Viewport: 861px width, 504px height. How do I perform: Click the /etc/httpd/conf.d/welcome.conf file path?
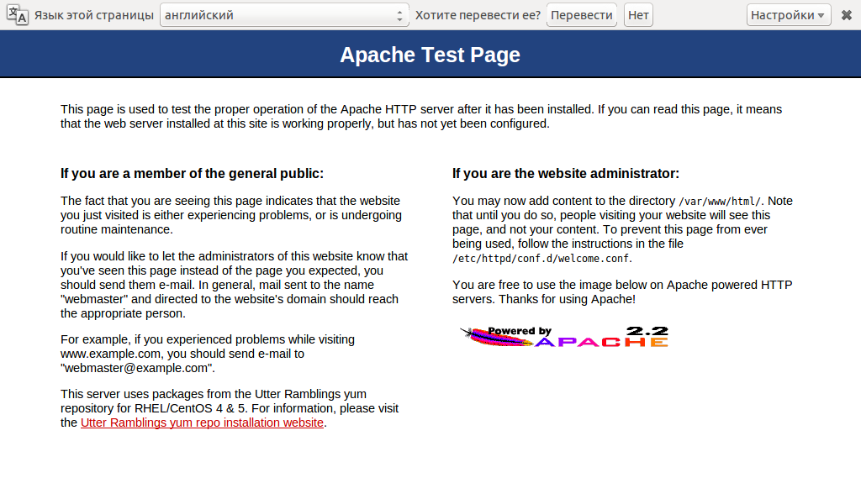coord(541,258)
